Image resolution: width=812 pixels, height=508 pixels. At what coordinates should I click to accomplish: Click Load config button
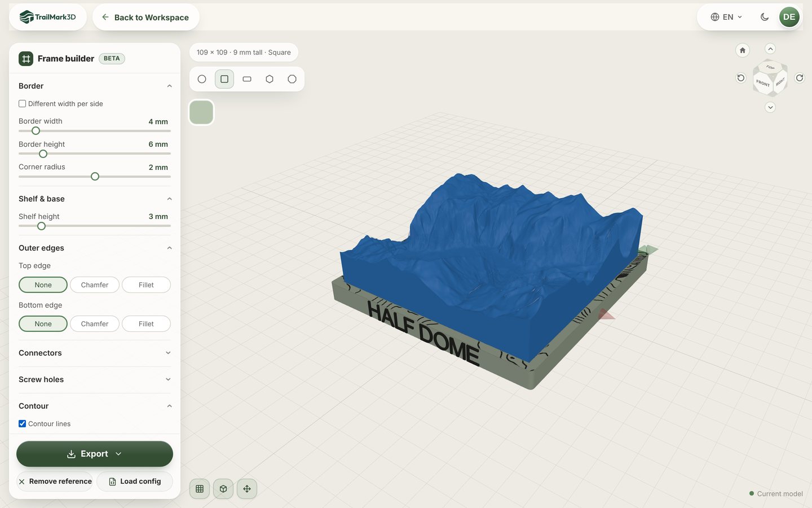(135, 481)
